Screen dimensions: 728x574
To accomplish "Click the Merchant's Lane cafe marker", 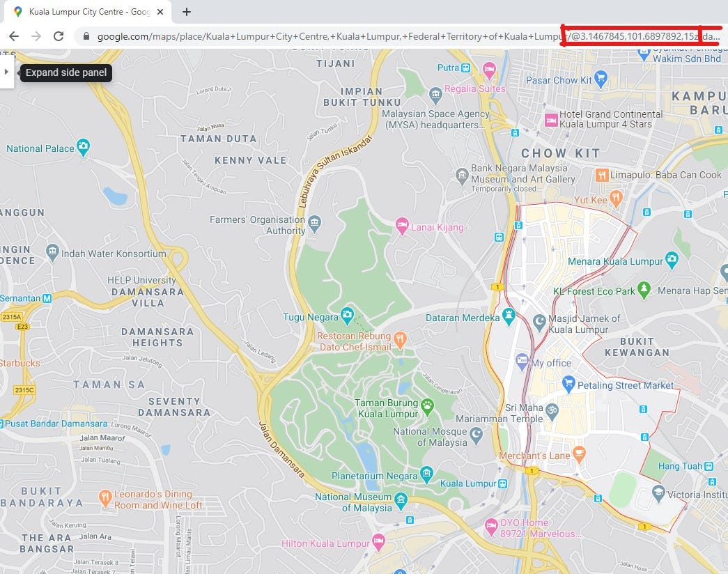I will (579, 453).
